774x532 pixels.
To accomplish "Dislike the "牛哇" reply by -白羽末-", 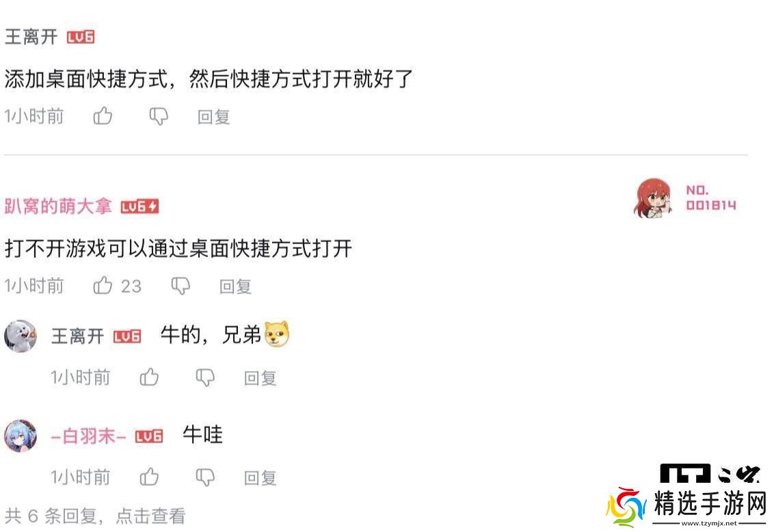I will (x=205, y=477).
